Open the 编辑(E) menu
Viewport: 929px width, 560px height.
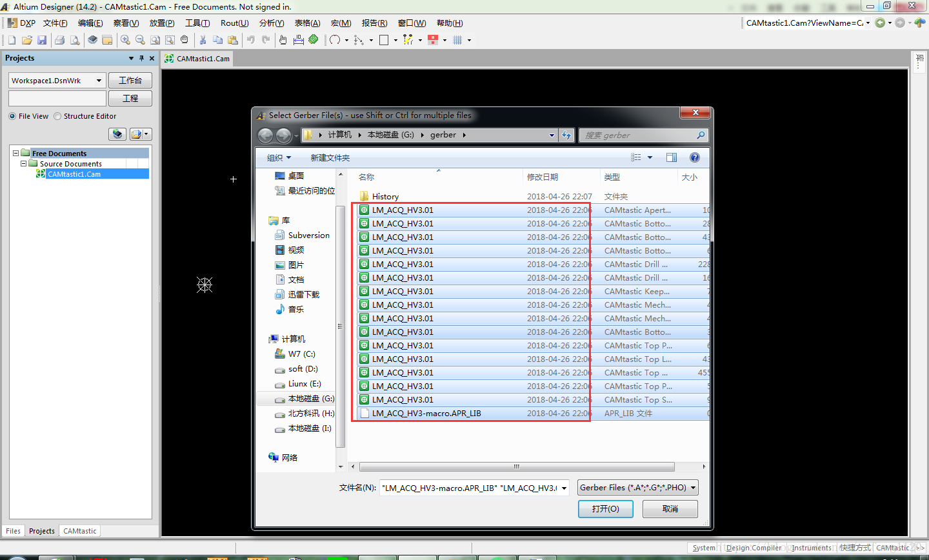pos(90,23)
